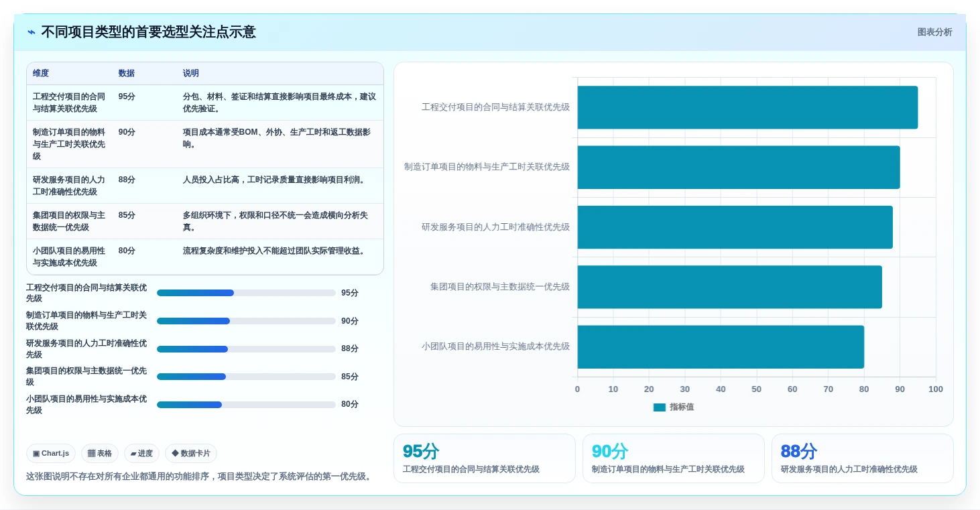Click the 88分 progress bar
980x510 pixels.
point(246,348)
